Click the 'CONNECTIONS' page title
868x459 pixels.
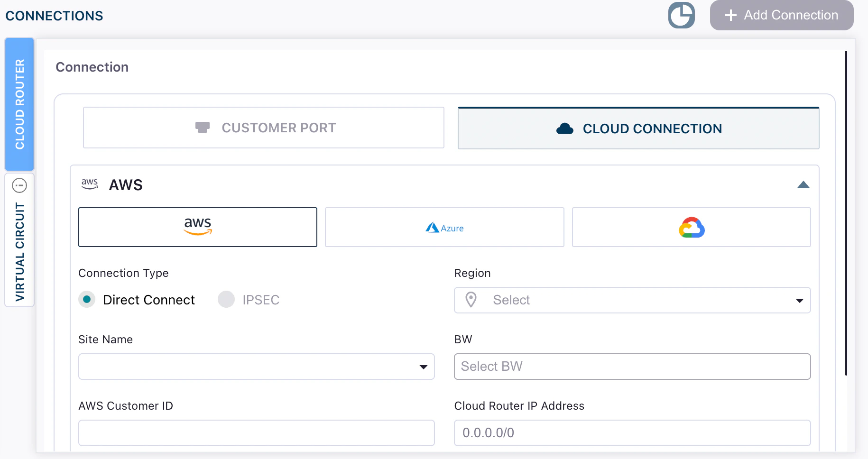pyautogui.click(x=54, y=16)
